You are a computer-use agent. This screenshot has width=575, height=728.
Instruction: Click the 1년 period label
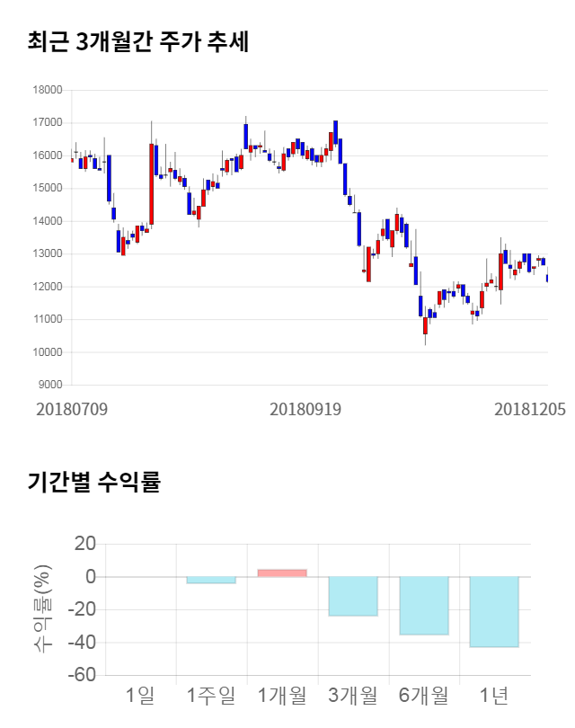click(x=494, y=695)
